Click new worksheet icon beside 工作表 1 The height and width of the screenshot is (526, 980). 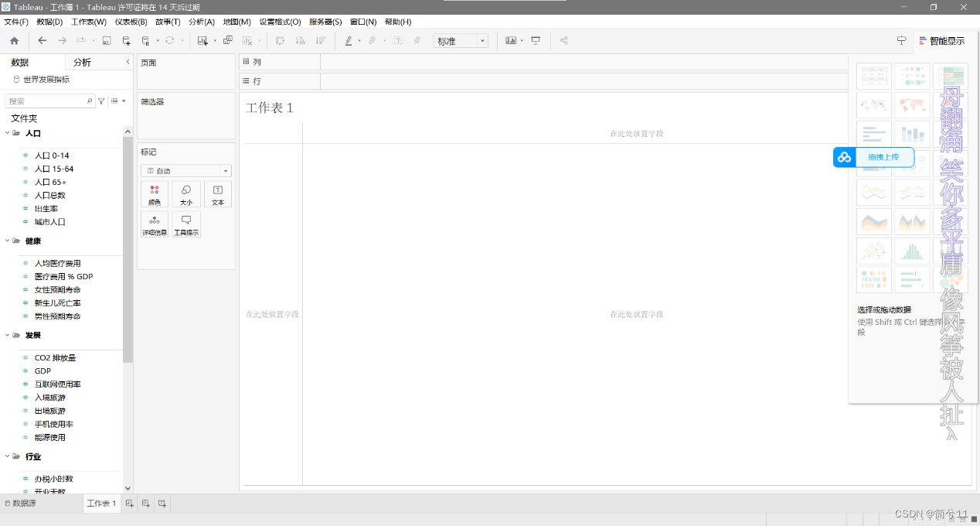click(x=130, y=504)
